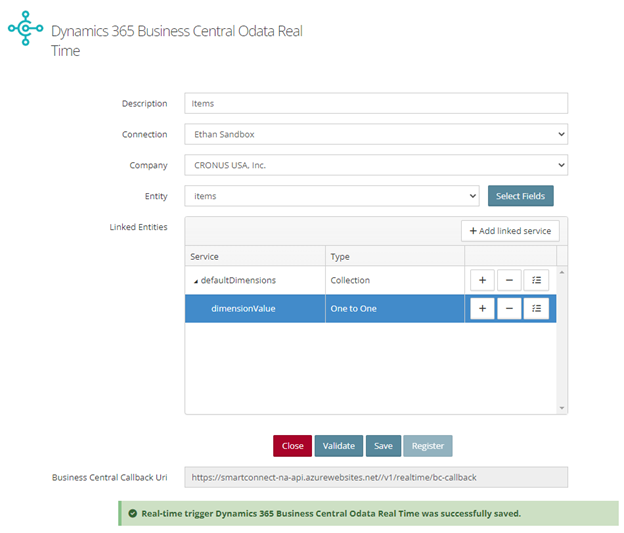Click the linked entities scrollbar down arrow
This screenshot has height=533, width=624.
tap(562, 408)
